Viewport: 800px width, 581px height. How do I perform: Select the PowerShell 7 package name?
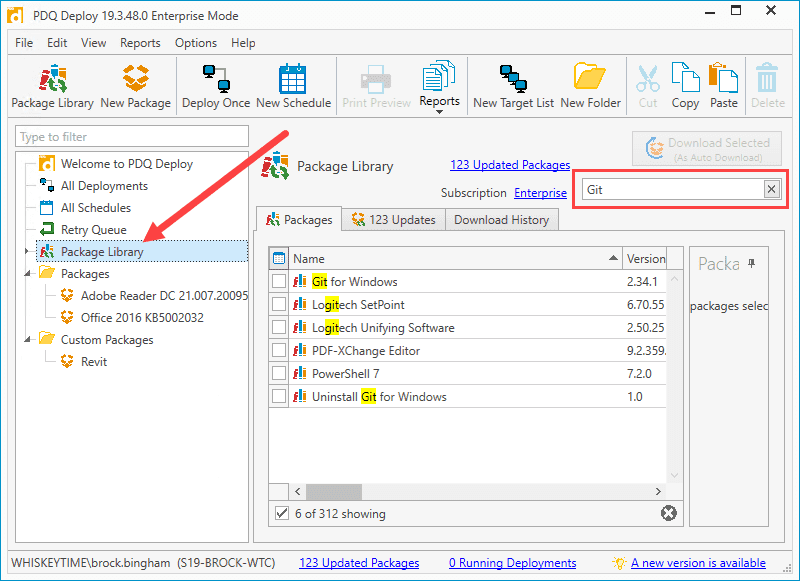pos(345,373)
